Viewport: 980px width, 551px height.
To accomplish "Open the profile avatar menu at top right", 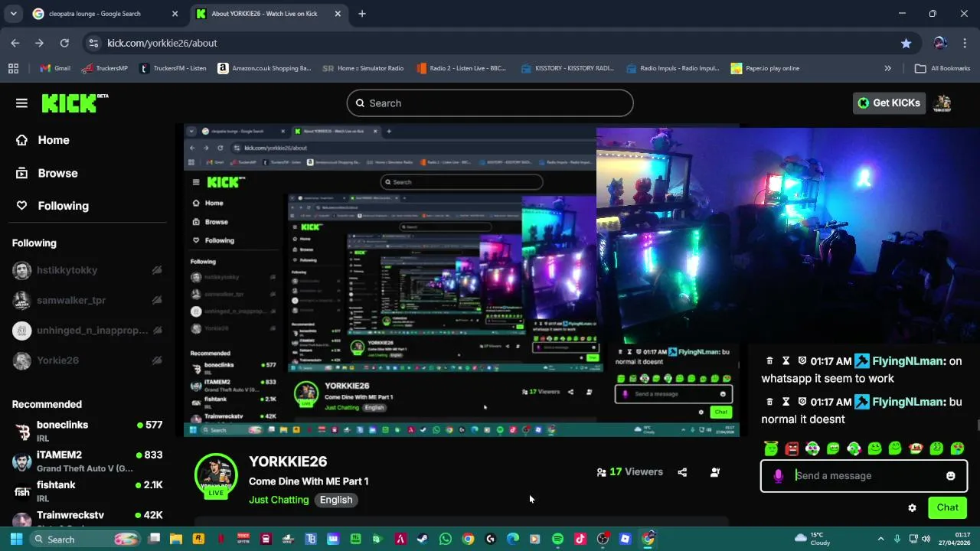I will tap(943, 103).
